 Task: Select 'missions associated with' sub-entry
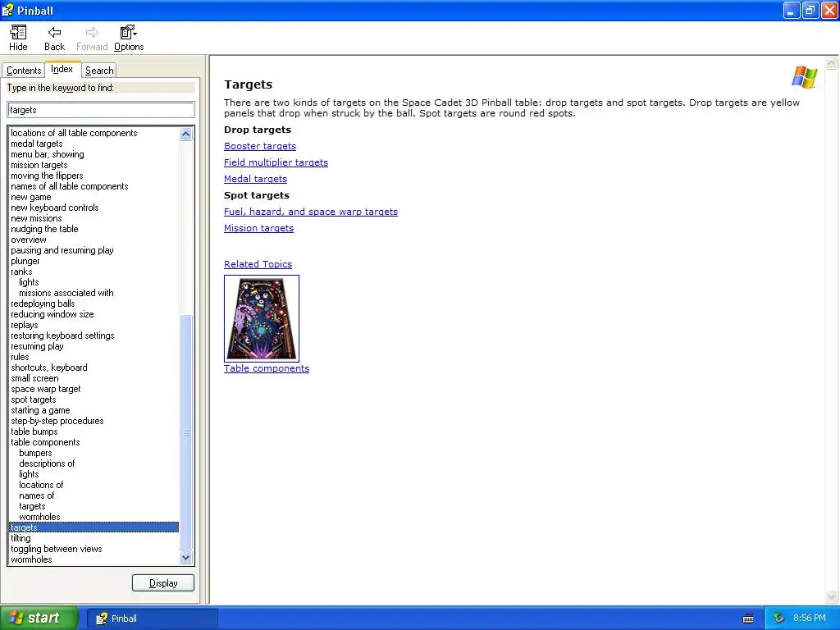coord(66,293)
